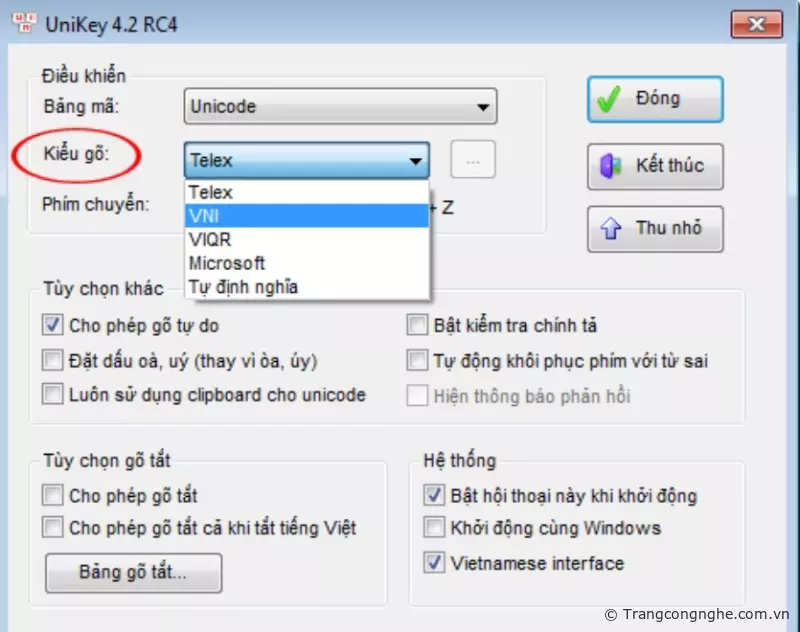This screenshot has width=800, height=632.
Task: Select Tự định nghĩa list entry
Action: tap(307, 287)
